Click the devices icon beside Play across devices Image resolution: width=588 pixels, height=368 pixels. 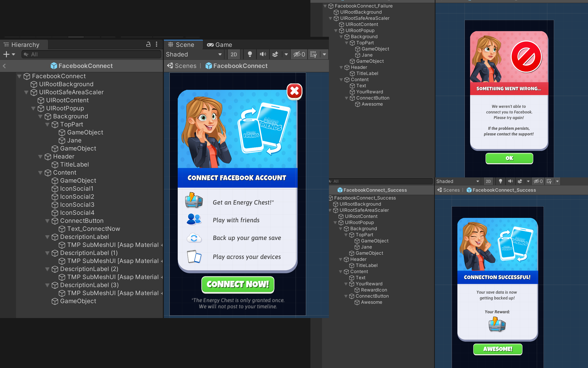194,257
